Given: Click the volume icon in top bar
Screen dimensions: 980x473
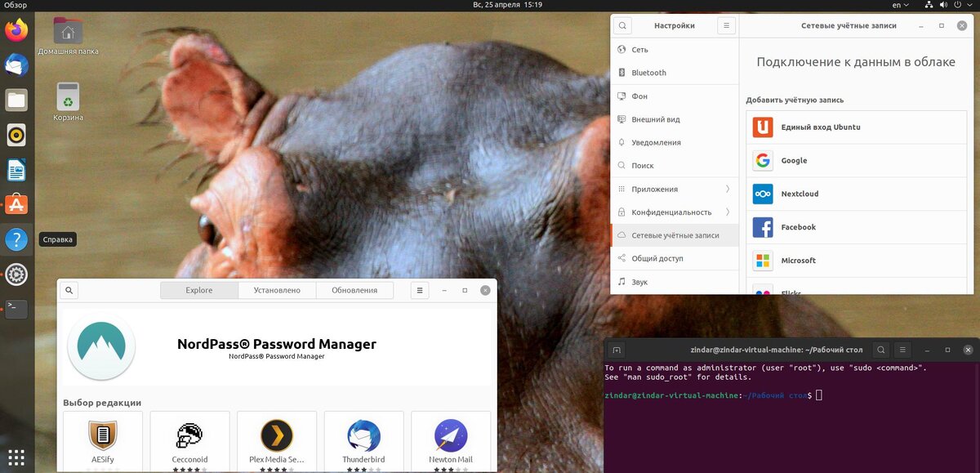Looking at the screenshot, I should coord(942,5).
